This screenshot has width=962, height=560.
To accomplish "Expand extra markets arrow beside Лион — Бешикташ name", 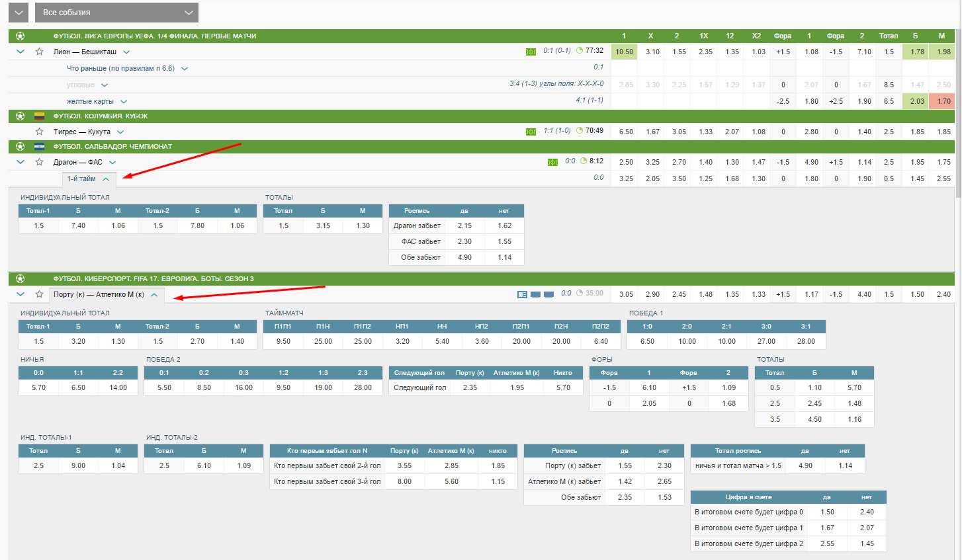I will [126, 52].
